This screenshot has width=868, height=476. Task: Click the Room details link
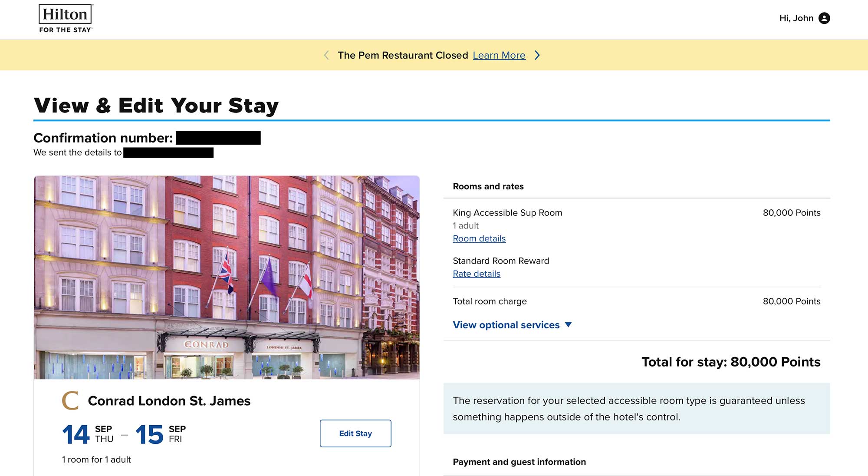tap(479, 238)
